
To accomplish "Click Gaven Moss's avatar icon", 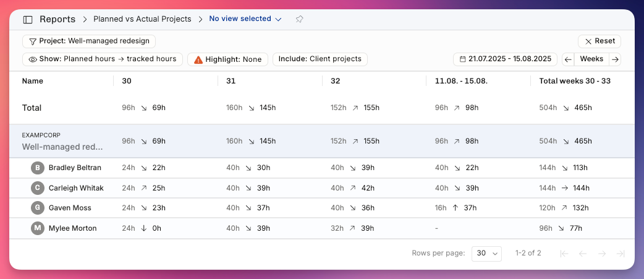I will (x=37, y=208).
